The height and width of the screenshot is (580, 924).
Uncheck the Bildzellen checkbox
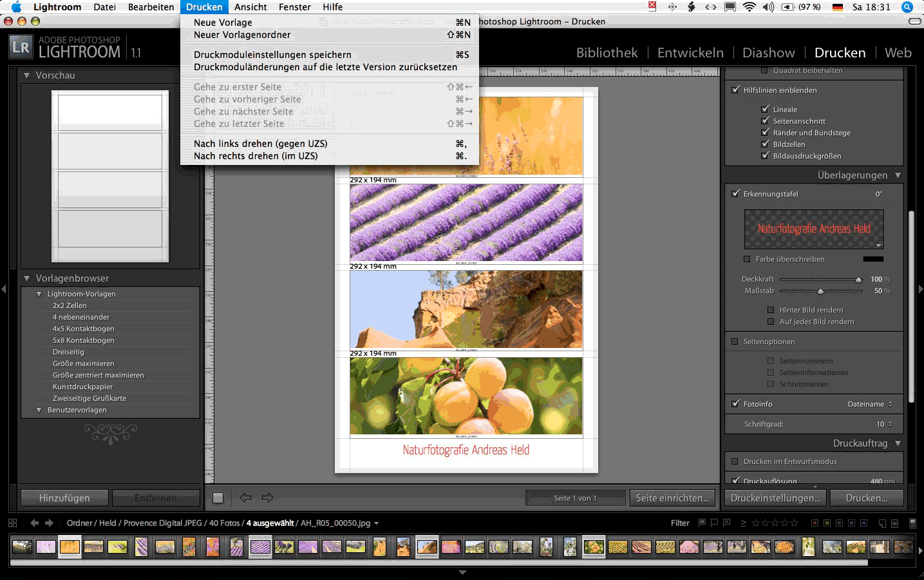click(765, 144)
